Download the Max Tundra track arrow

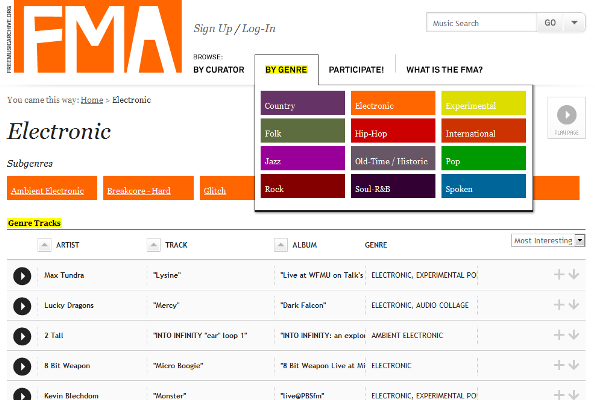574,274
